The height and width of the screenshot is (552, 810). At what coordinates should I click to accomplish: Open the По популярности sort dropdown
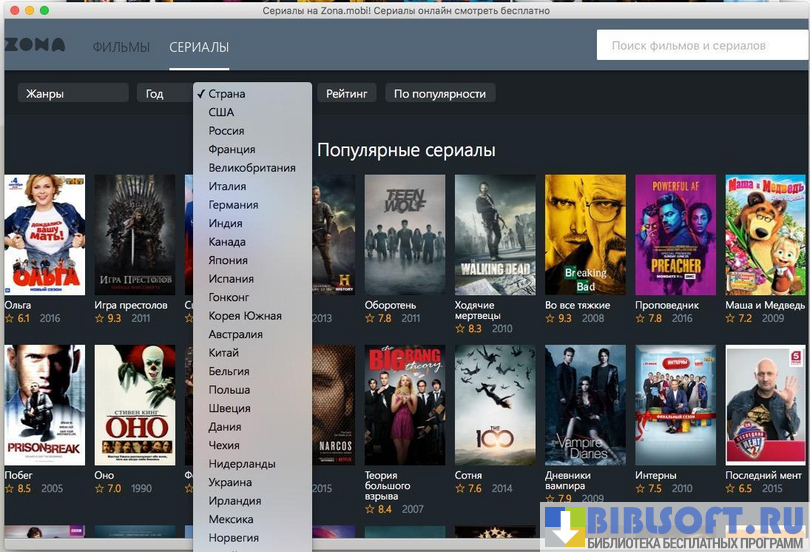click(439, 94)
